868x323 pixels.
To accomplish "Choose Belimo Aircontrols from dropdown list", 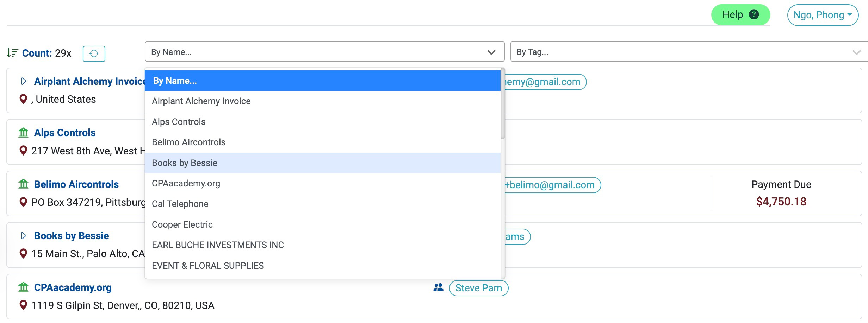I will point(323,142).
